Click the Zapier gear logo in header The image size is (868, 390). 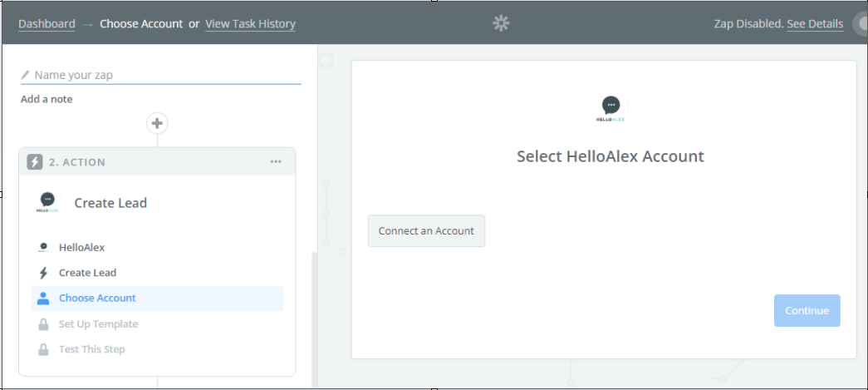point(501,23)
